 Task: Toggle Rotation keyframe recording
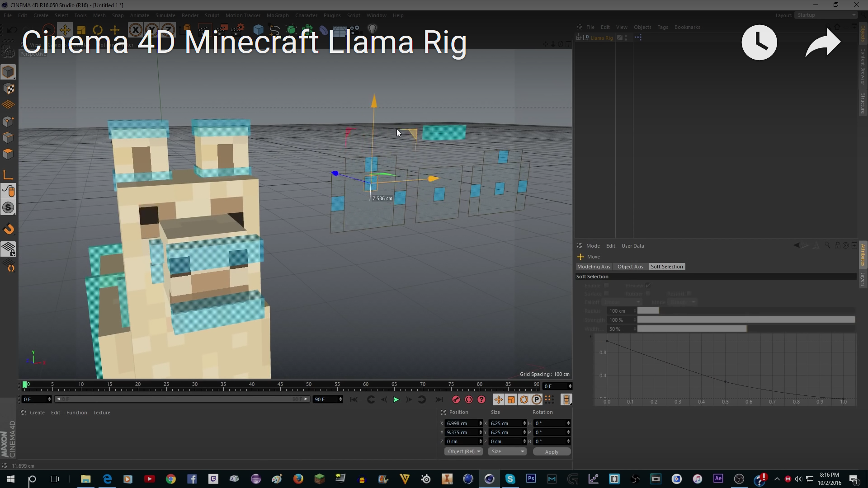tap(524, 399)
